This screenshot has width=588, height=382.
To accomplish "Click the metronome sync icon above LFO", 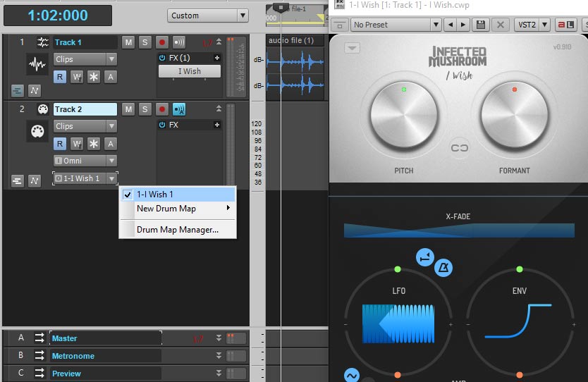I will pyautogui.click(x=443, y=268).
